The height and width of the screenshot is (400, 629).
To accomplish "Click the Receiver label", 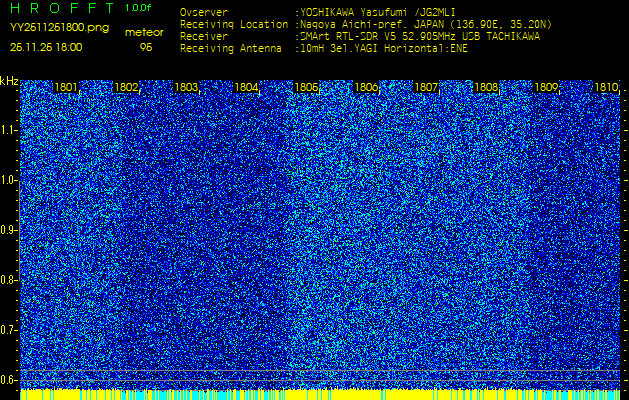I will click(x=204, y=37).
